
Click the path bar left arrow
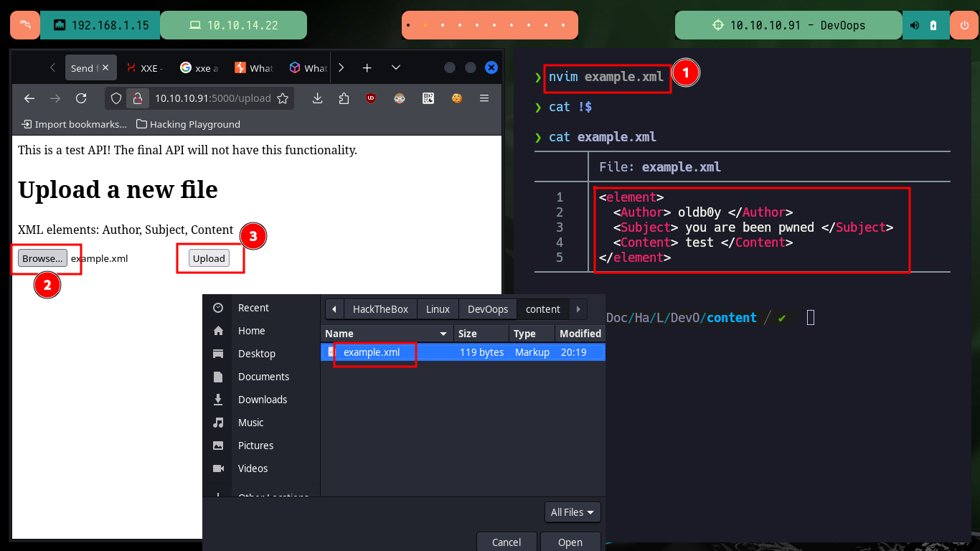[334, 309]
